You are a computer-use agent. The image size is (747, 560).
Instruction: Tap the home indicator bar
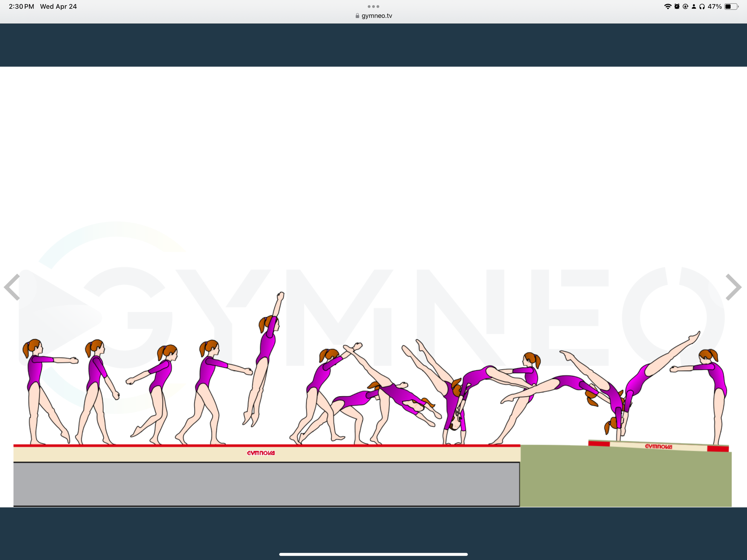coord(373,554)
